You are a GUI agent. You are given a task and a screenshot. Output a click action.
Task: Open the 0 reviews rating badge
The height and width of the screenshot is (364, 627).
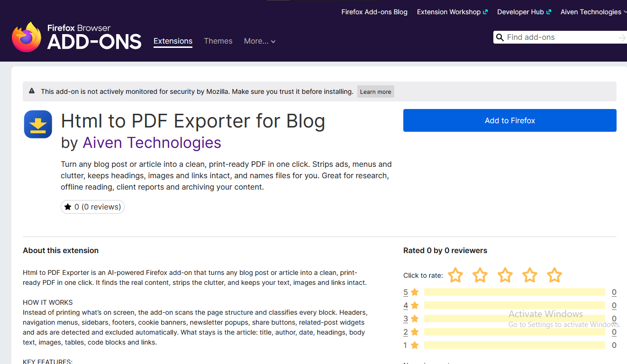coord(93,207)
